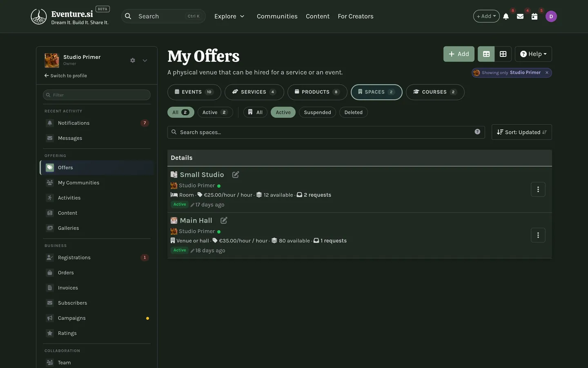Open the notifications bell in header

point(506,16)
